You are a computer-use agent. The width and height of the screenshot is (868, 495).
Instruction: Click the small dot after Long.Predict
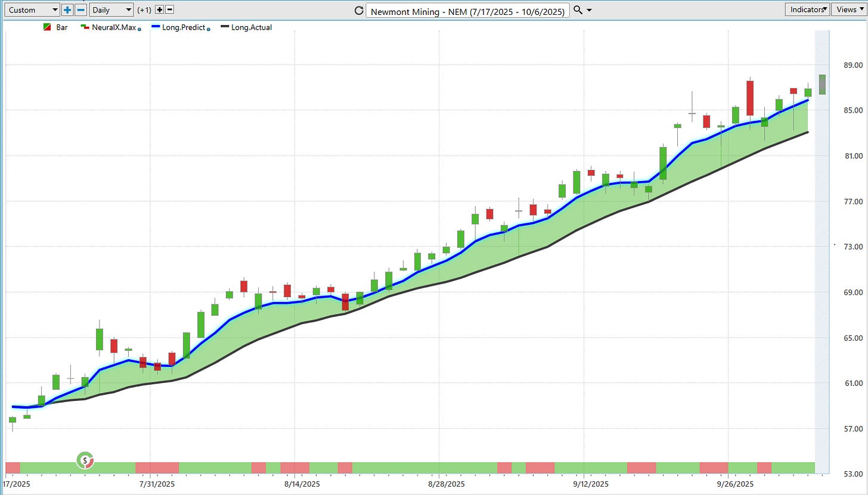click(209, 29)
